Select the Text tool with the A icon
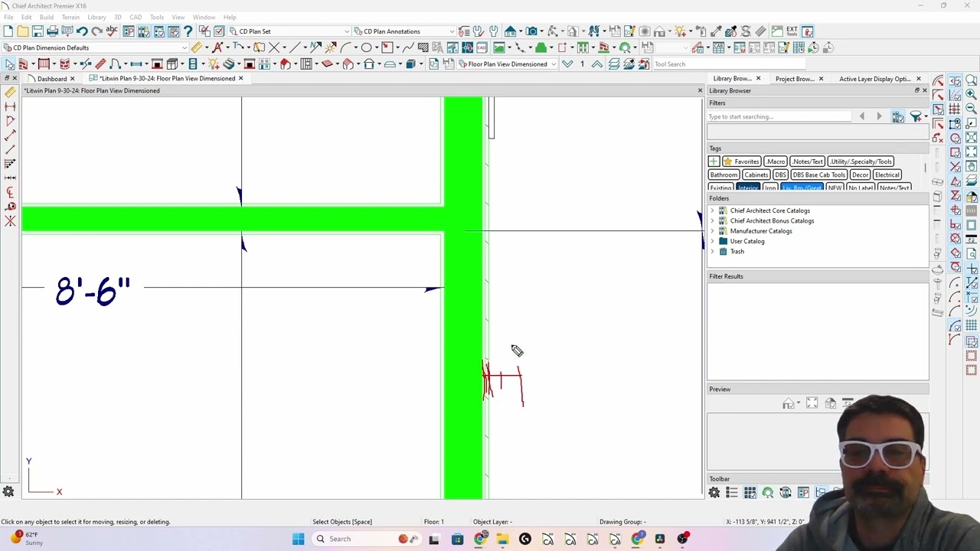 pyautogui.click(x=217, y=47)
